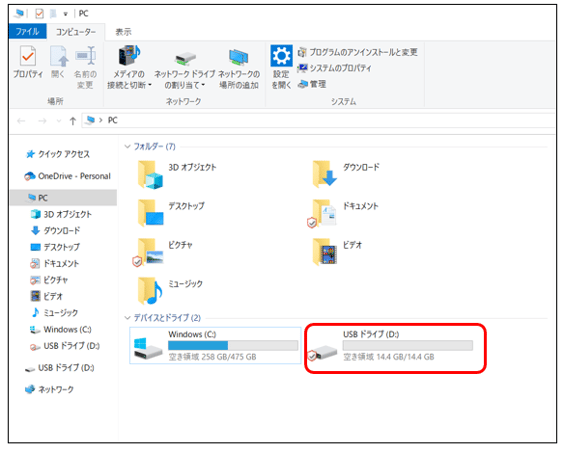Image resolution: width=564 pixels, height=453 pixels.
Task: Select the USB ドライブ (D:) drive tile
Action: pos(390,346)
